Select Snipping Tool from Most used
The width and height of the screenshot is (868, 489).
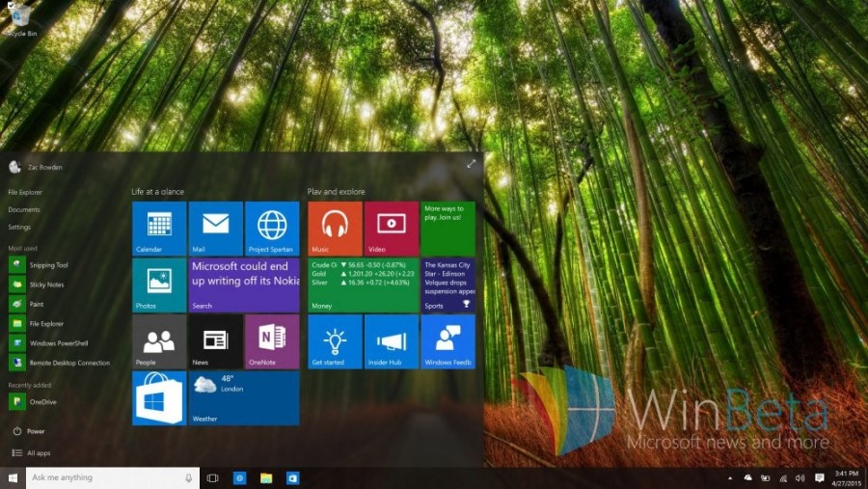(48, 265)
